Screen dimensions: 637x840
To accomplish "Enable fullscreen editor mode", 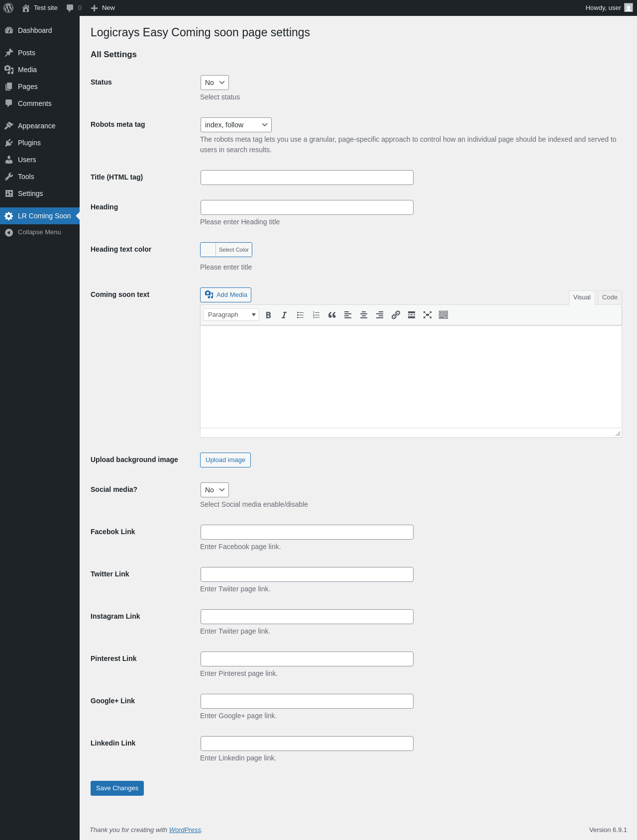I will (427, 315).
